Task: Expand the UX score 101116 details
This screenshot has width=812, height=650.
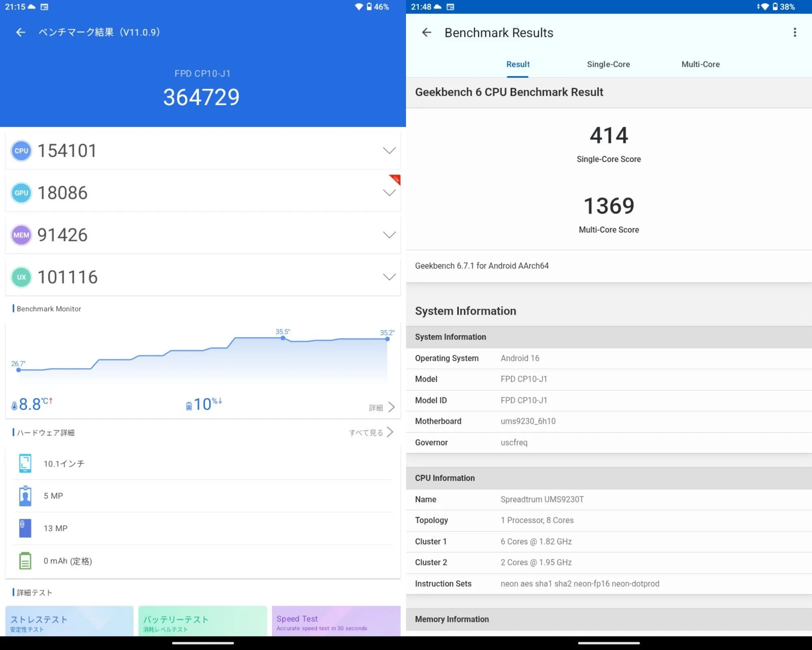Action: coord(389,277)
